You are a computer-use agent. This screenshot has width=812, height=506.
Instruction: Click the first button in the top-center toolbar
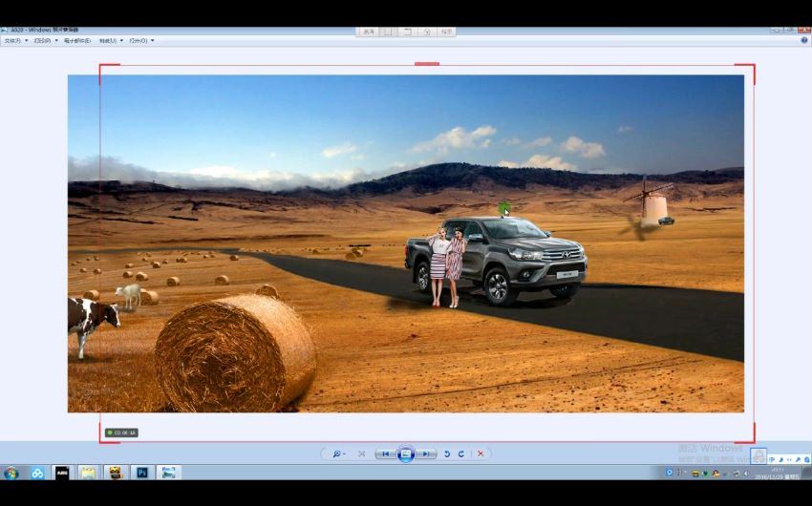click(368, 32)
